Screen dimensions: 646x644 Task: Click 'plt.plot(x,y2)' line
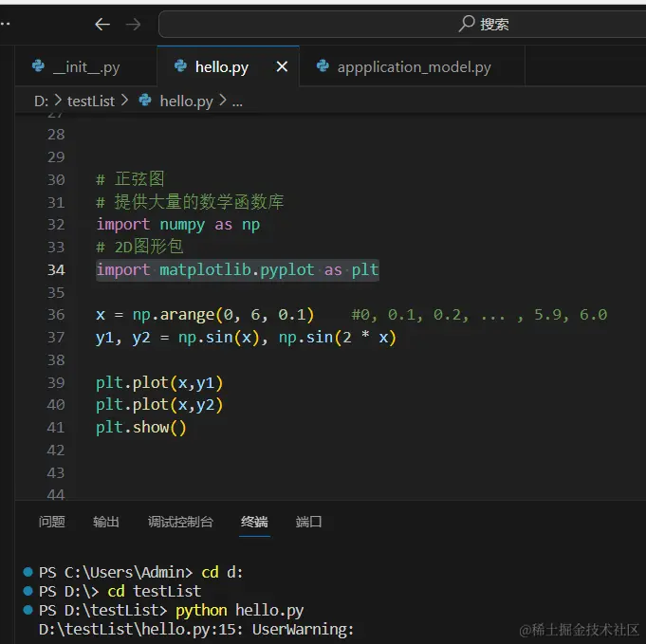click(159, 405)
